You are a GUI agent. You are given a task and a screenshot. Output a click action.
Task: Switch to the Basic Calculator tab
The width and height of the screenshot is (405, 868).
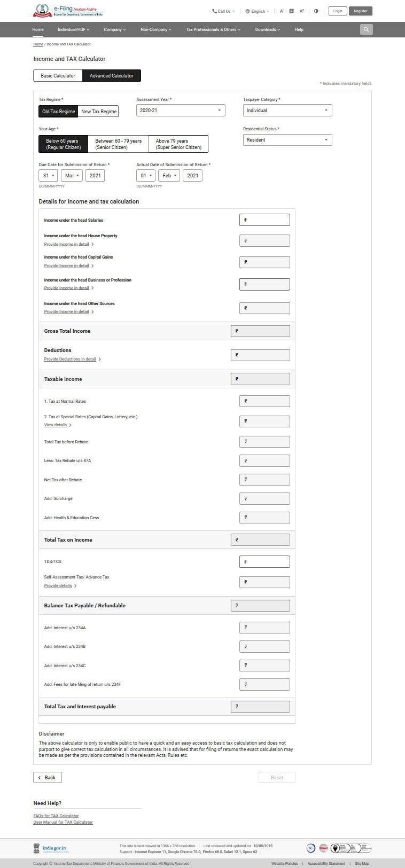(58, 75)
